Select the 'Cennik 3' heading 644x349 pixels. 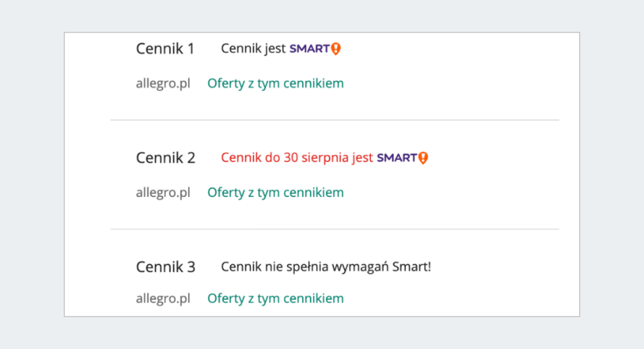tap(165, 266)
